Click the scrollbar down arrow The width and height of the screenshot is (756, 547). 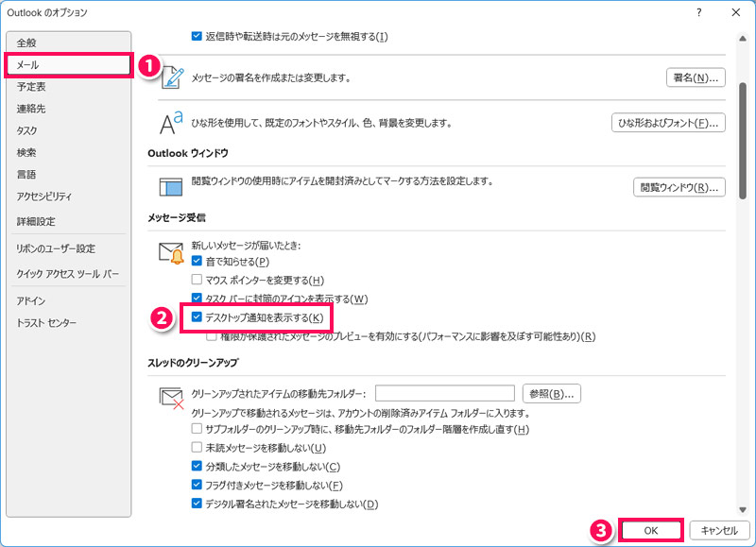[743, 510]
